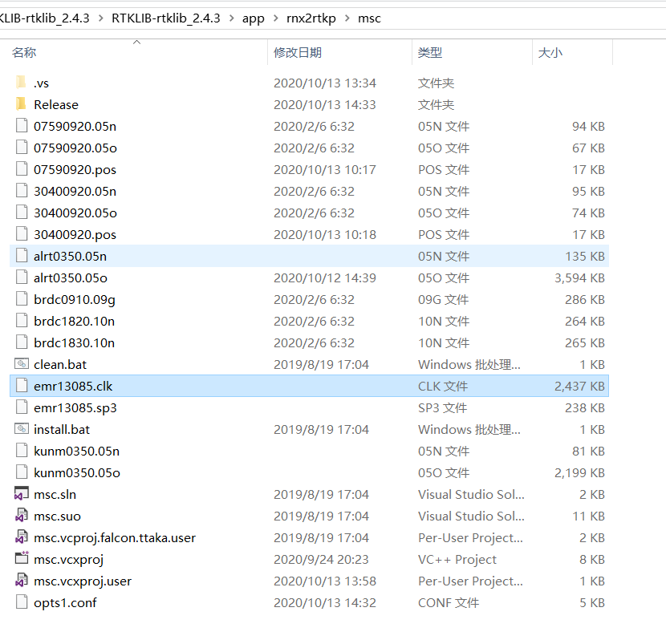Open the msc.sln Visual Studio solution
Image resolution: width=666 pixels, height=644 pixels.
(56, 494)
